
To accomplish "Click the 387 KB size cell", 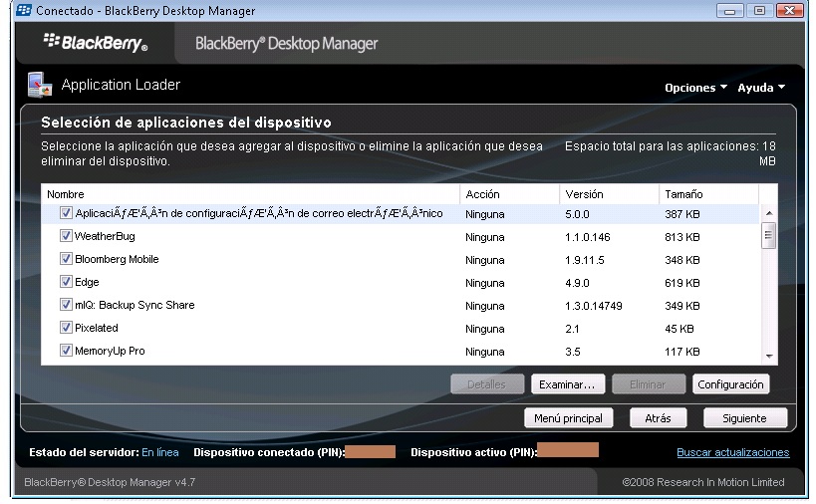I will pos(682,214).
